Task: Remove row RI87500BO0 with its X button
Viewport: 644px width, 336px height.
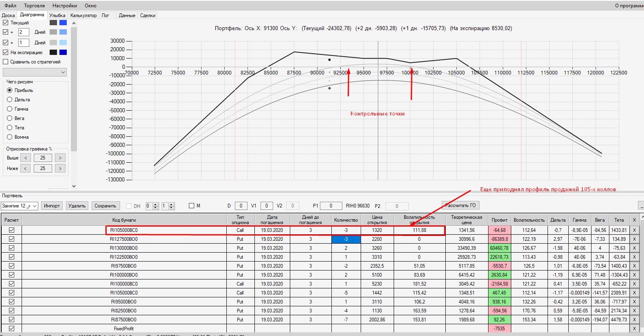Action: (634, 320)
